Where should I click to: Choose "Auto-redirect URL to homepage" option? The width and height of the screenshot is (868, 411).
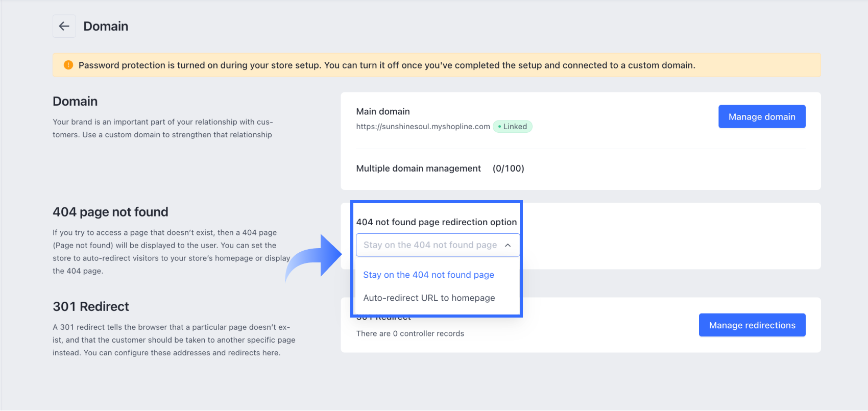[x=429, y=298]
